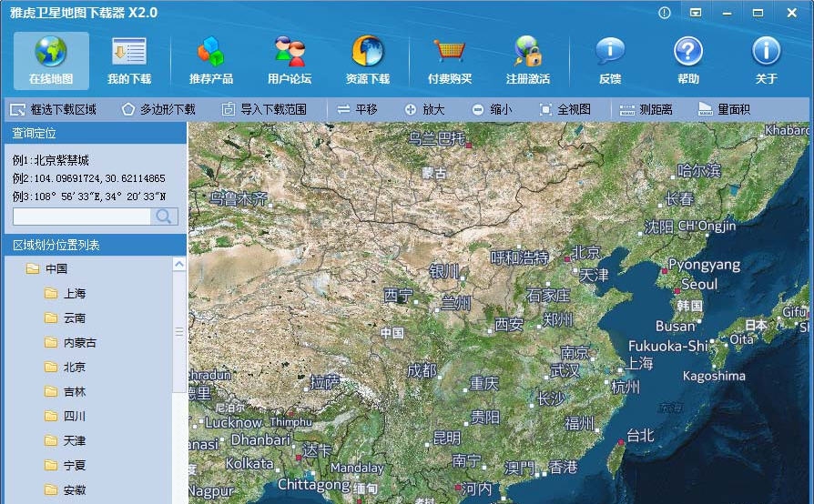The height and width of the screenshot is (504, 814).
Task: Select 吉林 in the region list
Action: 75,391
